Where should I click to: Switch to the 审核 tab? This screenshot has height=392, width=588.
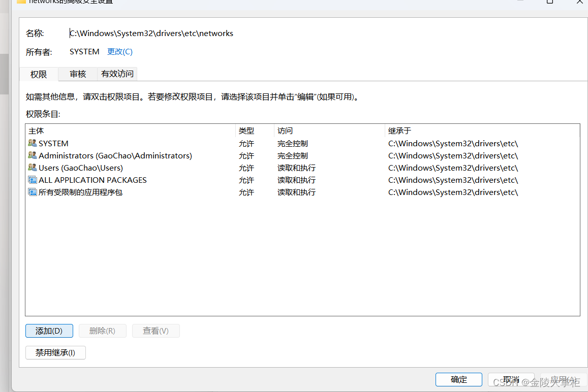point(77,74)
